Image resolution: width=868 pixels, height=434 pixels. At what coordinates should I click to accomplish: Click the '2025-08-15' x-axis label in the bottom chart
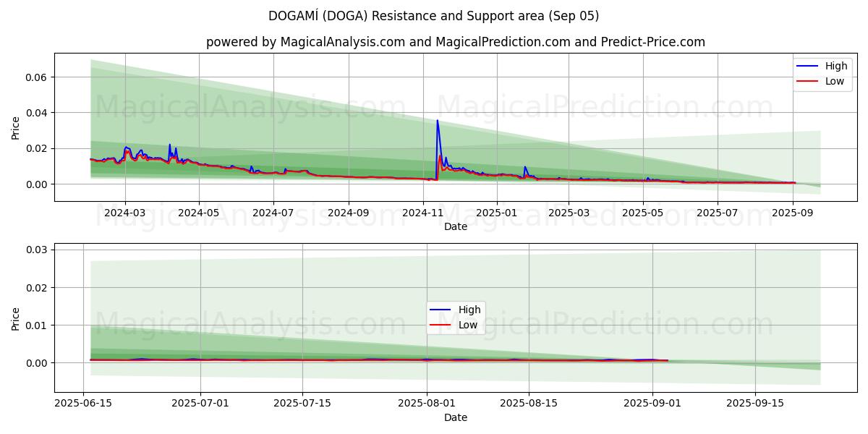(528, 404)
